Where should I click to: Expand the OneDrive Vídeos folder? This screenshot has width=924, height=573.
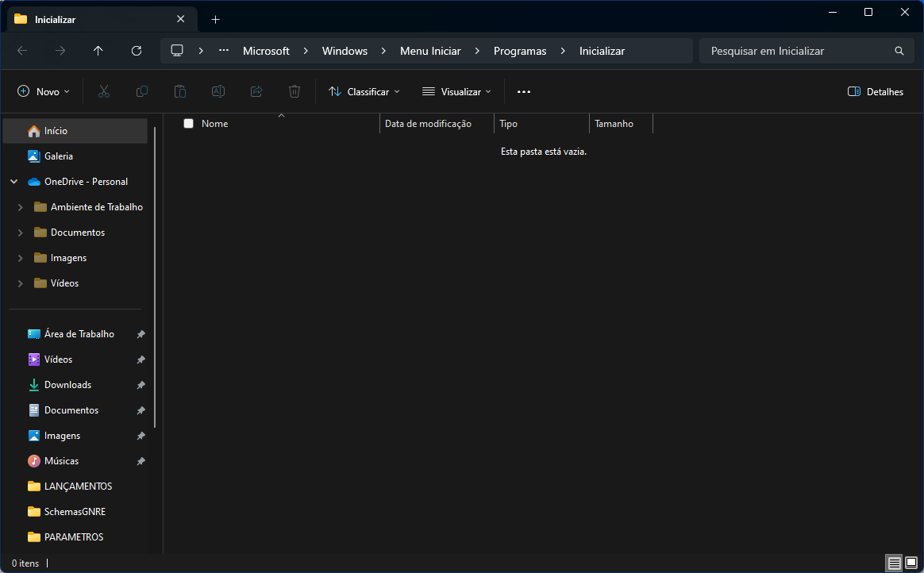[x=21, y=283]
